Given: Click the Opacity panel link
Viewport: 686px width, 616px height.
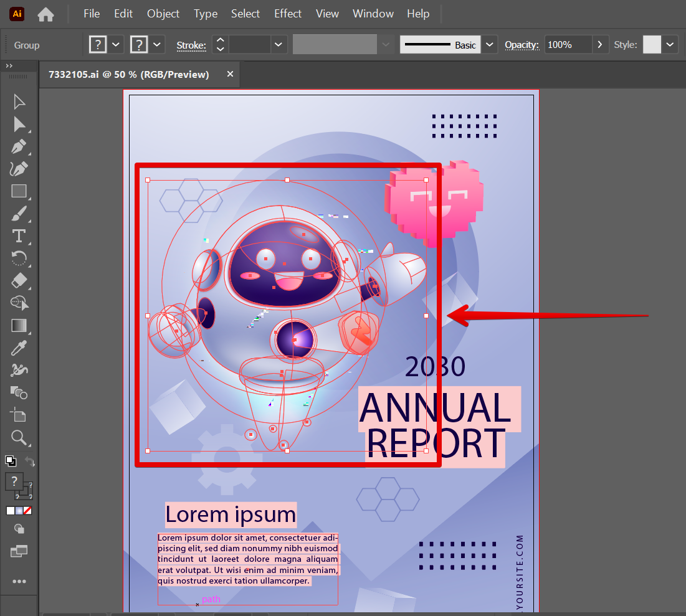Looking at the screenshot, I should point(521,45).
